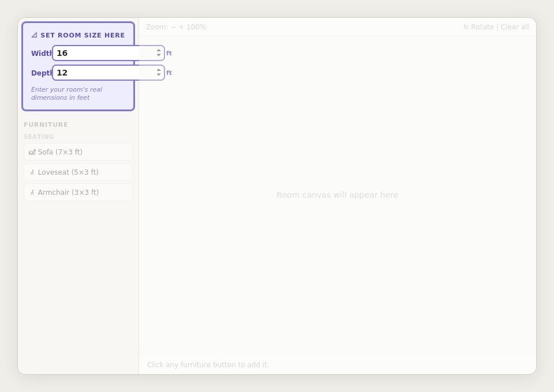Viewport: 554px width, 392px height.
Task: Click the sofa icon on the Sofa button
Action: 32,152
